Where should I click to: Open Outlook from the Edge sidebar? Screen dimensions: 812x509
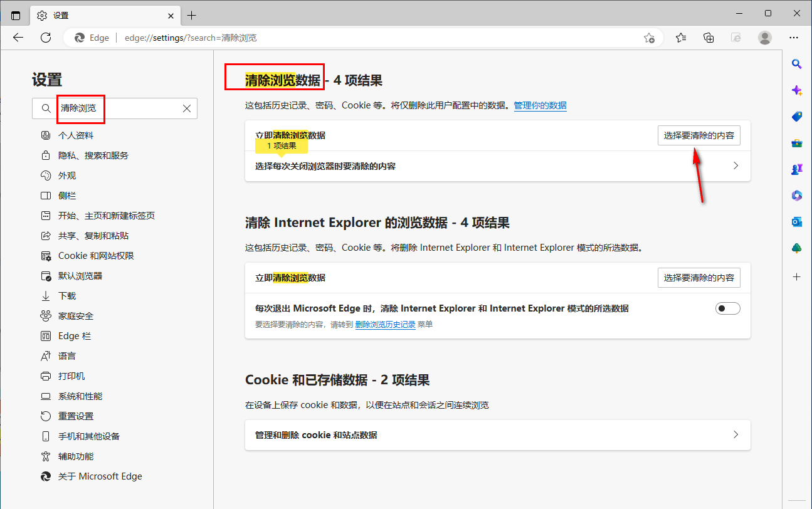coord(796,221)
